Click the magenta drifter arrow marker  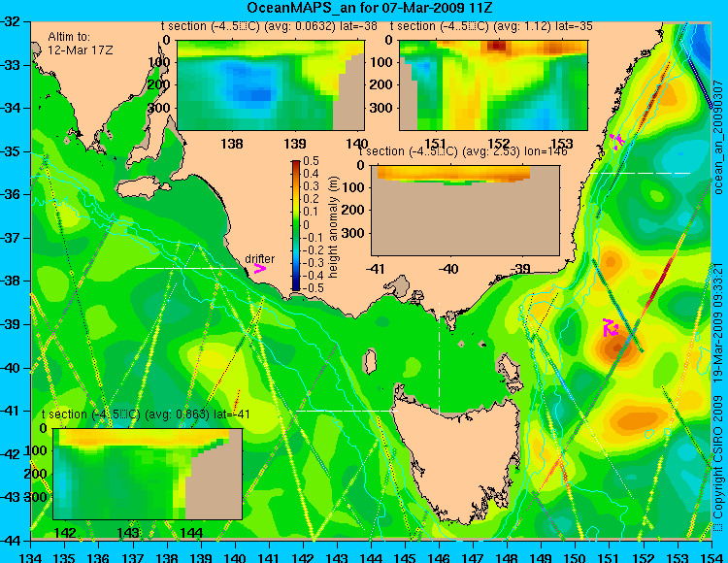tap(260, 269)
